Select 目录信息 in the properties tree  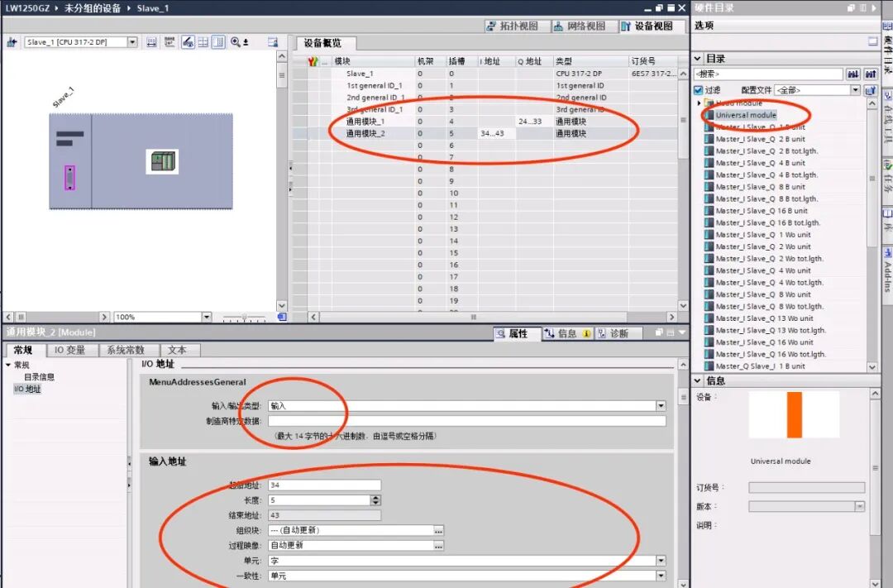click(40, 376)
